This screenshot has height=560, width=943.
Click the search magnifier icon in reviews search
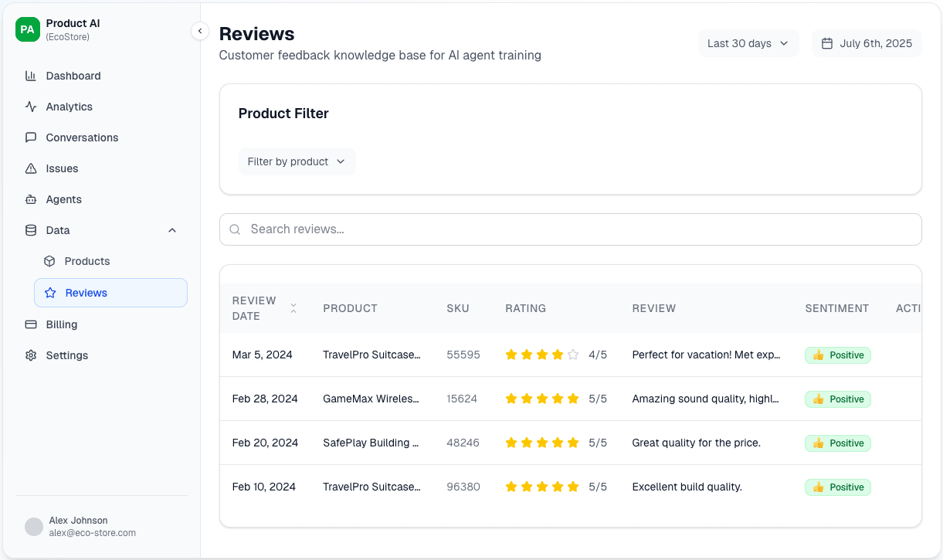coord(235,229)
